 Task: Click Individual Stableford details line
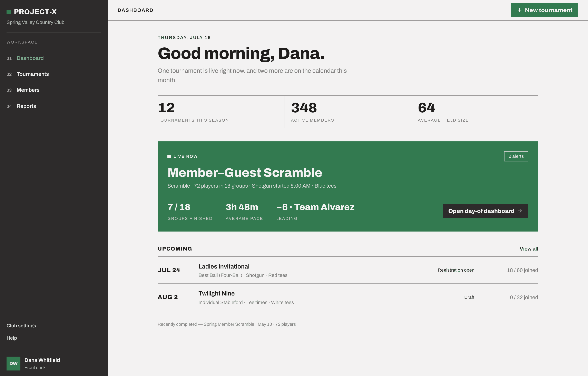246,302
